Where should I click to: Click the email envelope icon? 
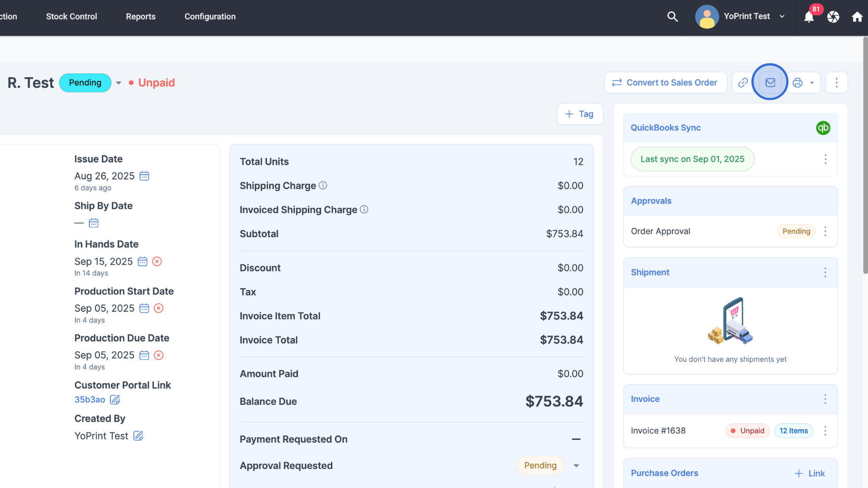(770, 83)
